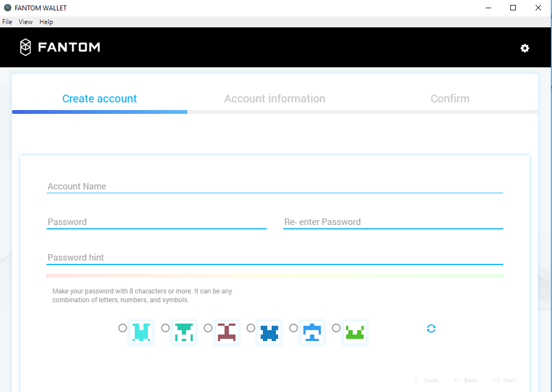Click the Fantom Wallet title bar icon
Screen dimensions: 552x392
click(x=8, y=8)
